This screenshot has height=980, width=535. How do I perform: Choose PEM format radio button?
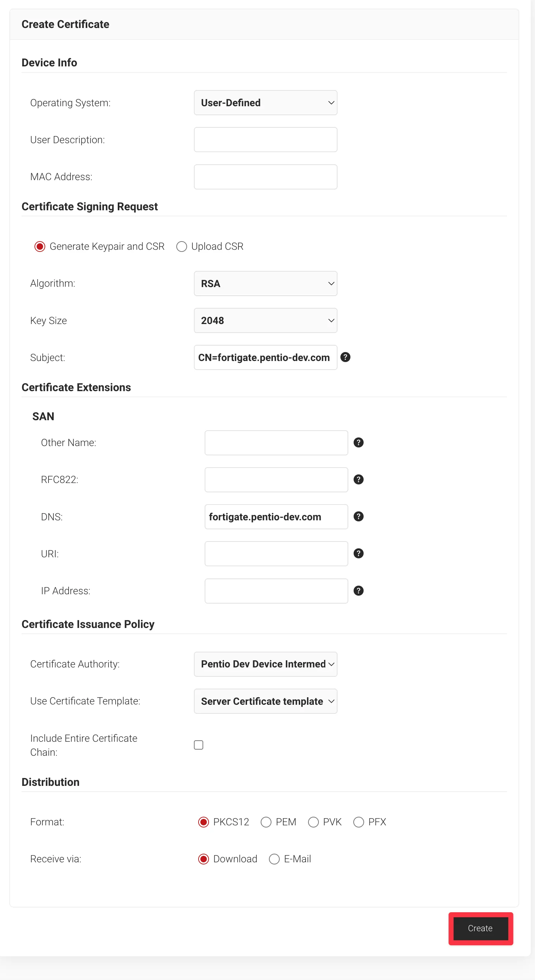click(x=266, y=822)
